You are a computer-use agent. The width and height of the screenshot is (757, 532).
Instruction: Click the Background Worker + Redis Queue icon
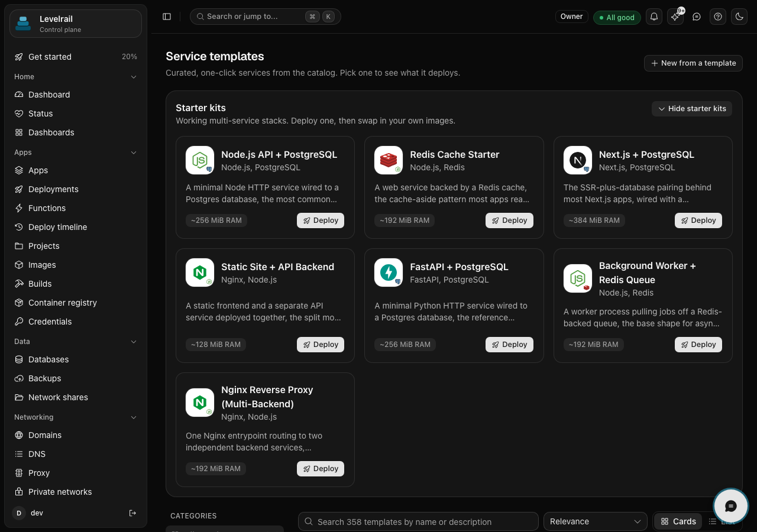pos(578,278)
